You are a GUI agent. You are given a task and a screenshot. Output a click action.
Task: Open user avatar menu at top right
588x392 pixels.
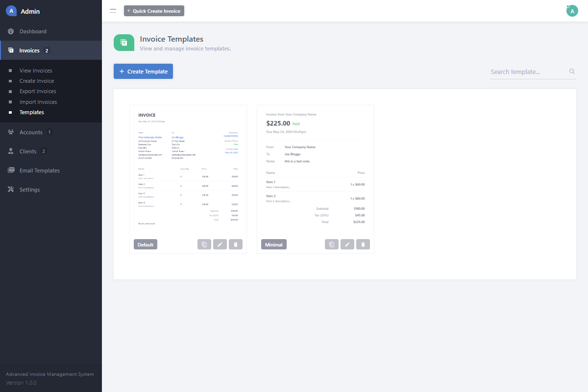572,11
